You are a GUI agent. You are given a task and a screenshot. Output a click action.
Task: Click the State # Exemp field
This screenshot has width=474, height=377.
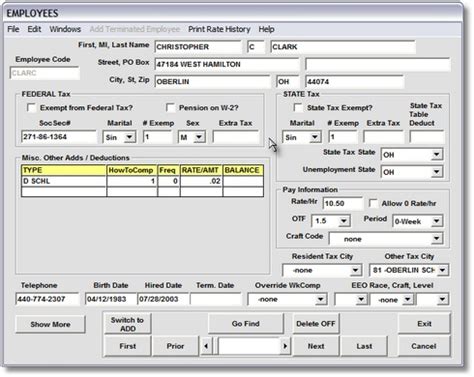coord(343,137)
